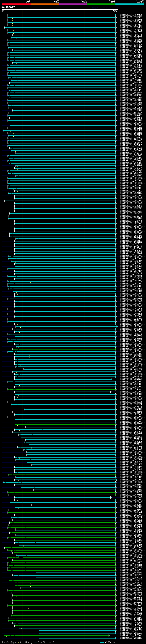This screenshot has width=146, height=644.
Task: Select UniRef100_Q4UFV1 label
Action: click(x=131, y=583)
